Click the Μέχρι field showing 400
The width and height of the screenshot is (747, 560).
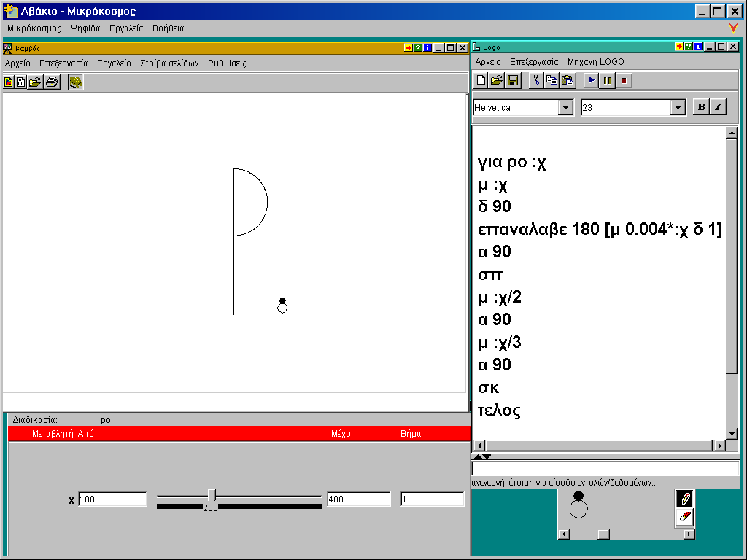pos(358,499)
